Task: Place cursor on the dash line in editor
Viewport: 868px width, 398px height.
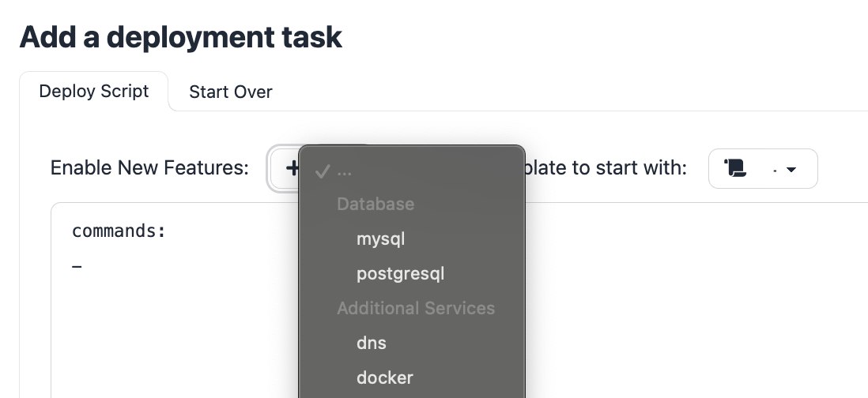Action: [77, 267]
